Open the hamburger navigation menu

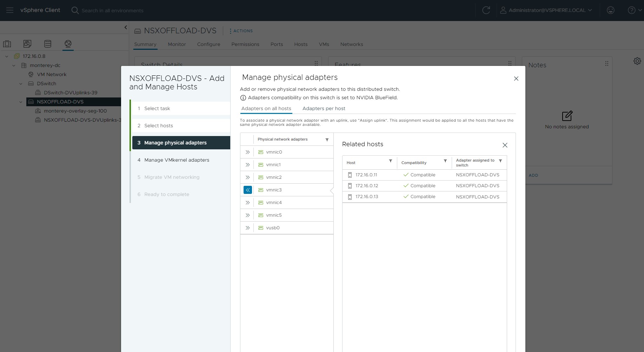[x=10, y=11]
